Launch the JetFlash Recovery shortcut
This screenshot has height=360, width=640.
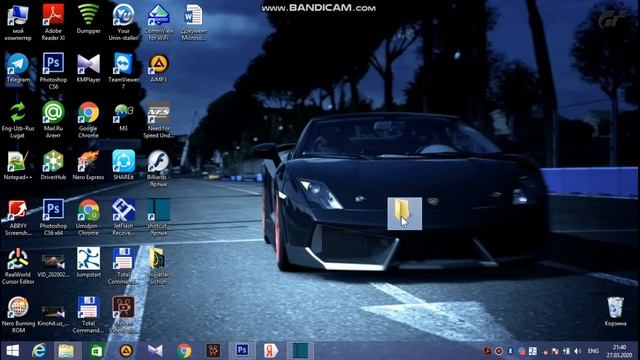point(123,218)
